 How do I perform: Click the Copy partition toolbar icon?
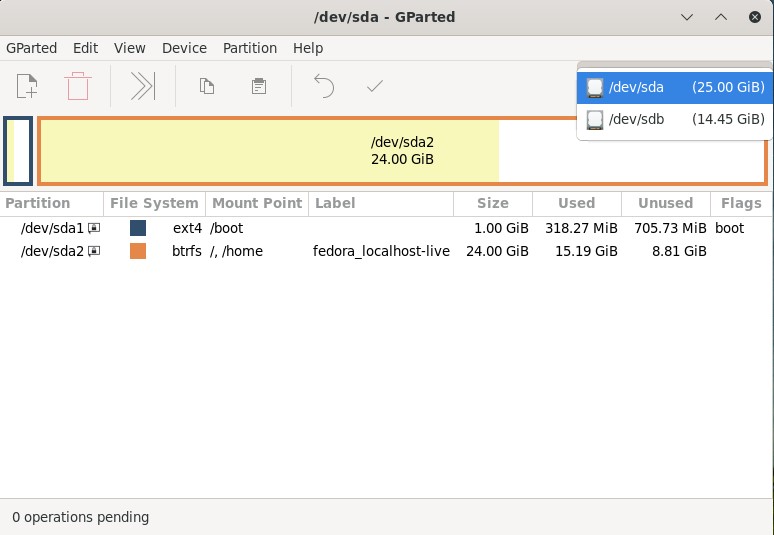point(207,87)
